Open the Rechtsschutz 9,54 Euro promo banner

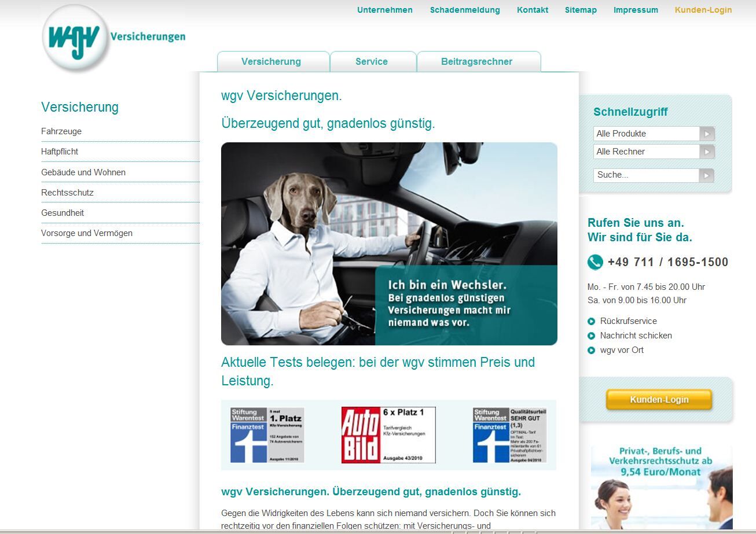click(x=661, y=486)
